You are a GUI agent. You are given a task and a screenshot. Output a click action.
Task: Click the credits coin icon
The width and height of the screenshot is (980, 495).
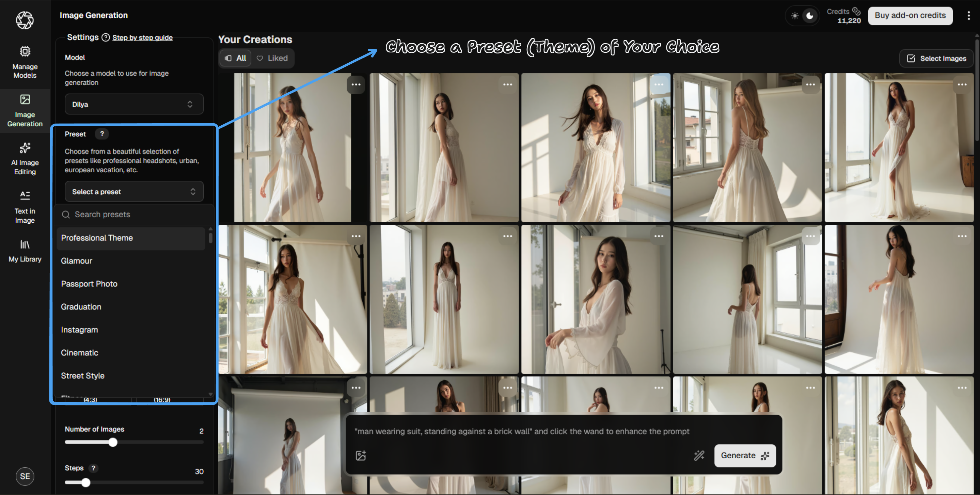pyautogui.click(x=856, y=11)
